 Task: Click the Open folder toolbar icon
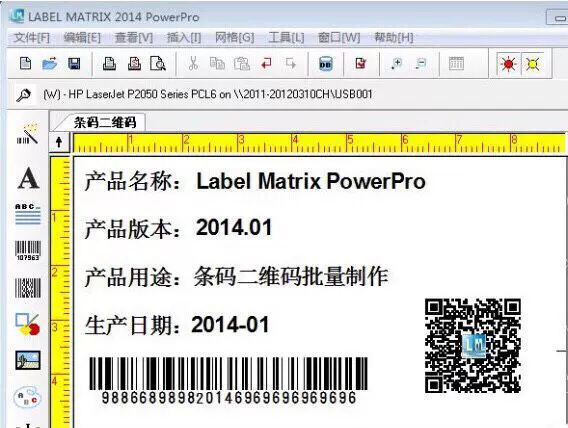50,64
